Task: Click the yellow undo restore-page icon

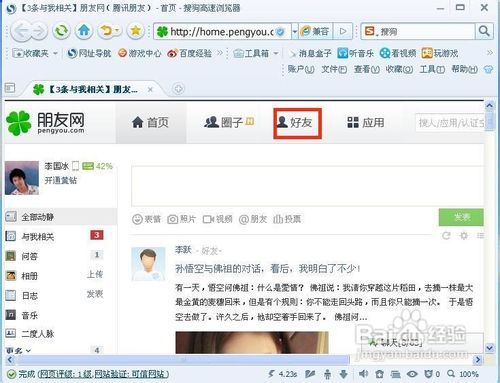Action: 109,31
